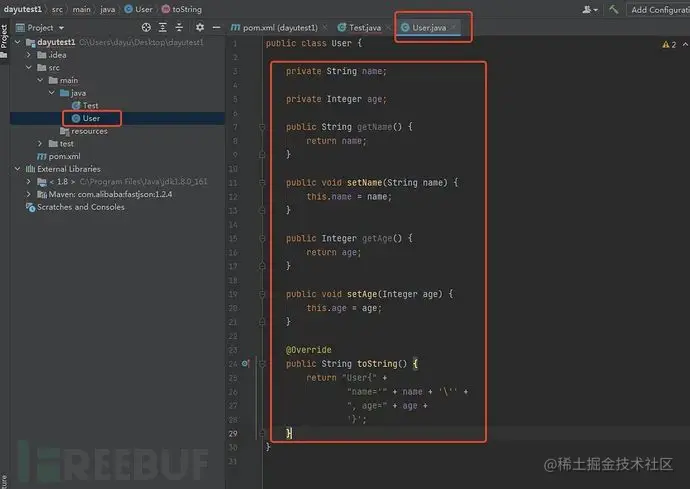Click 'private Integer age;' code line
This screenshot has width=690, height=489.
click(x=336, y=99)
